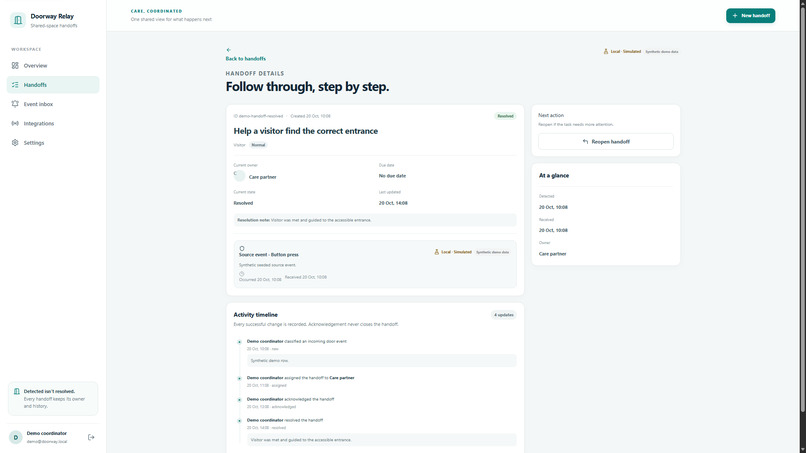
Task: Click the Integrations signal icon
Action: pyautogui.click(x=15, y=123)
